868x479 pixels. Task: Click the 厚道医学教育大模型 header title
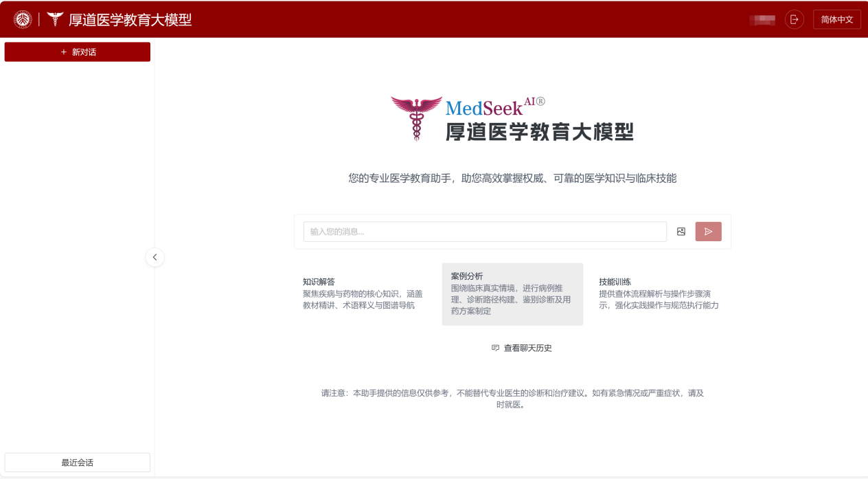point(130,19)
